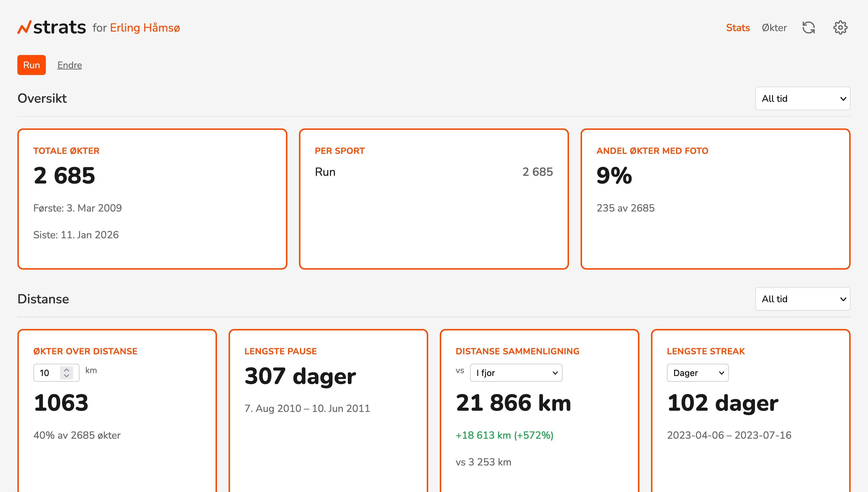Click the Run row in Per sport

(434, 172)
